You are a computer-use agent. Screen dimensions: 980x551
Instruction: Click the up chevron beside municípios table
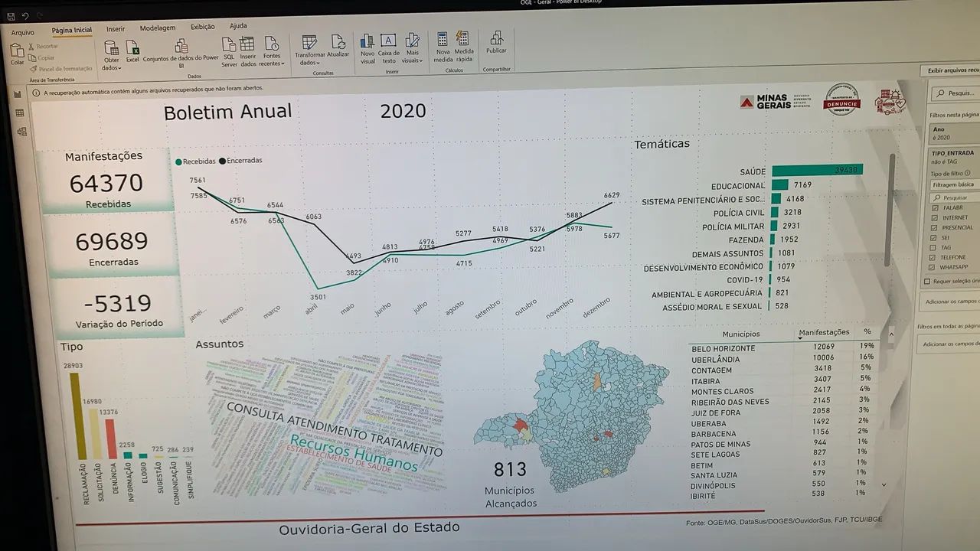click(x=890, y=334)
